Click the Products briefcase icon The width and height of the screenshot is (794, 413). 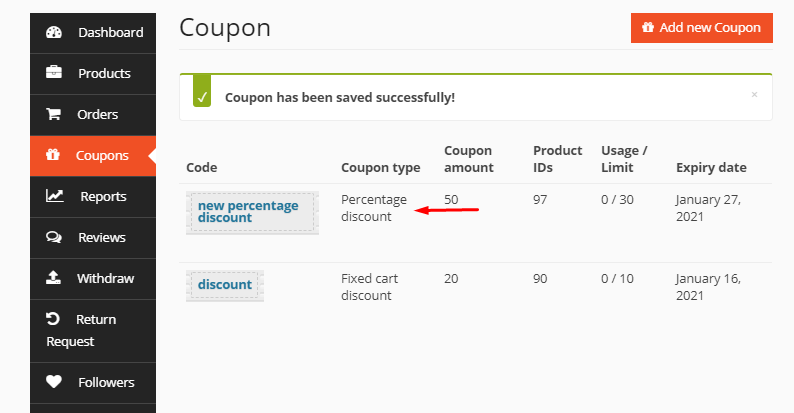(54, 73)
